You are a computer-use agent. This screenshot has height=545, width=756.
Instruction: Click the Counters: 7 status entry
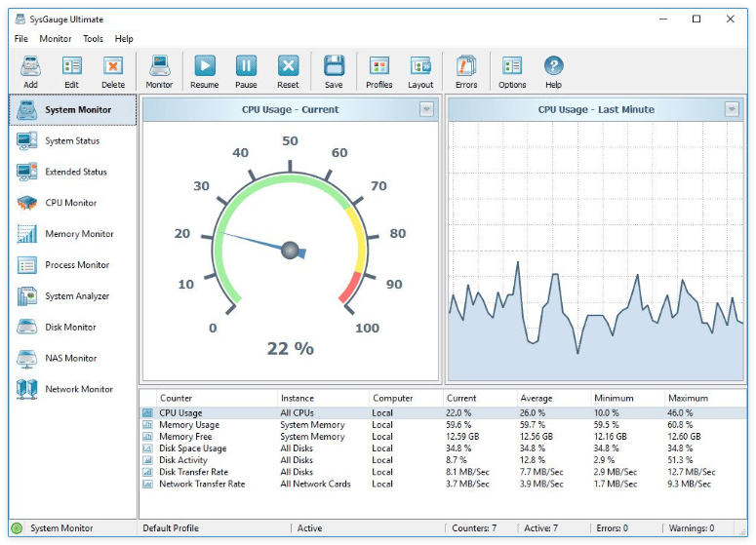(474, 528)
